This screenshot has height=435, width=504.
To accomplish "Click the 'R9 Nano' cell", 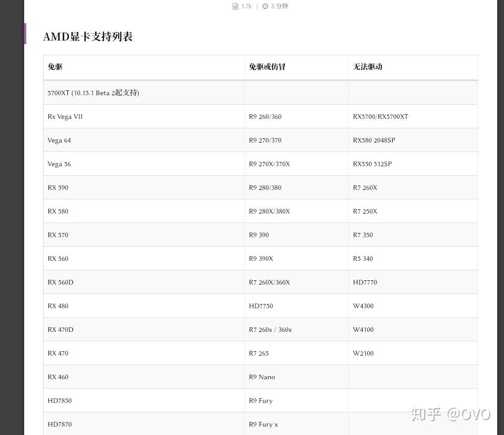I will [x=296, y=377].
